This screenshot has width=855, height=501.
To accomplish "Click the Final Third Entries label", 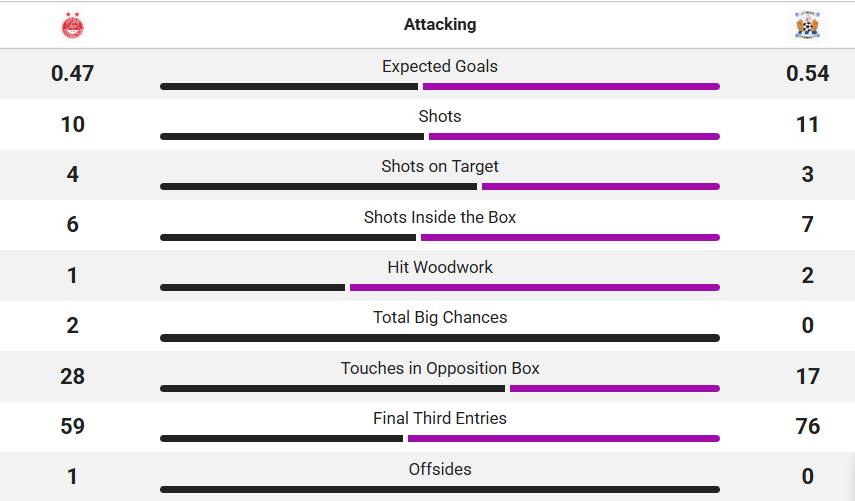I will [440, 418].
